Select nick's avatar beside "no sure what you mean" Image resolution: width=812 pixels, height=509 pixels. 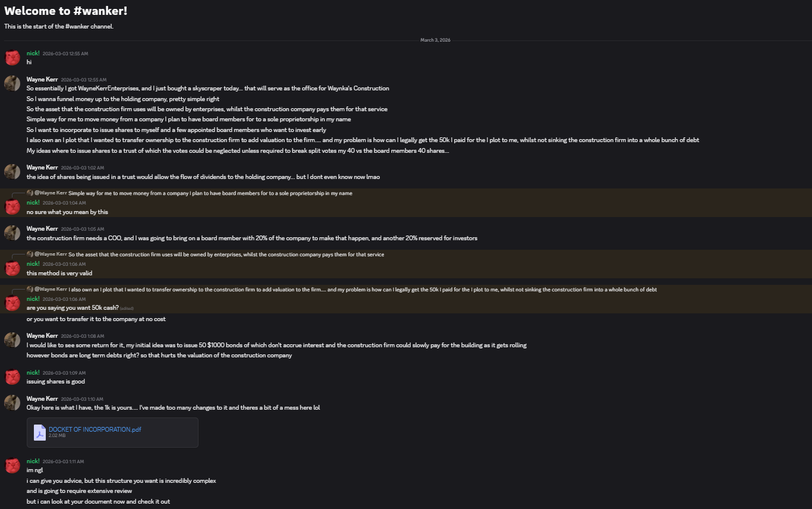[12, 207]
